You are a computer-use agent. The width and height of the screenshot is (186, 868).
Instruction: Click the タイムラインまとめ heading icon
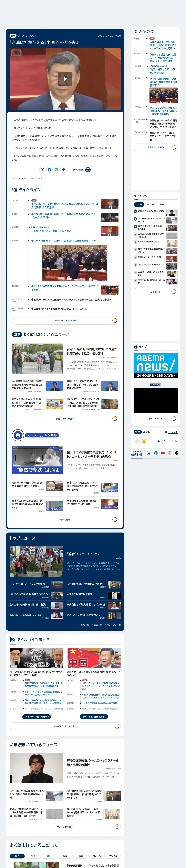pos(12,640)
